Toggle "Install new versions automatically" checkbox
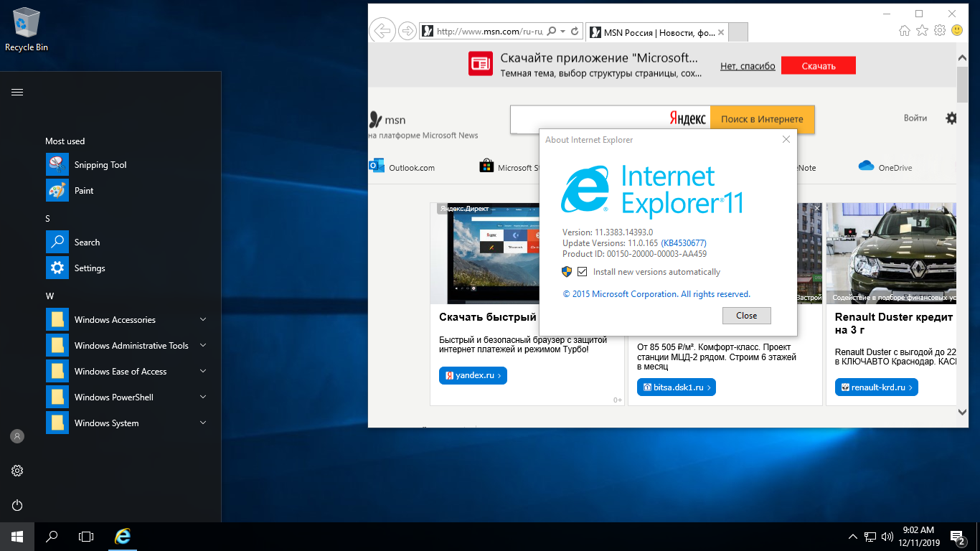980x551 pixels. point(583,272)
